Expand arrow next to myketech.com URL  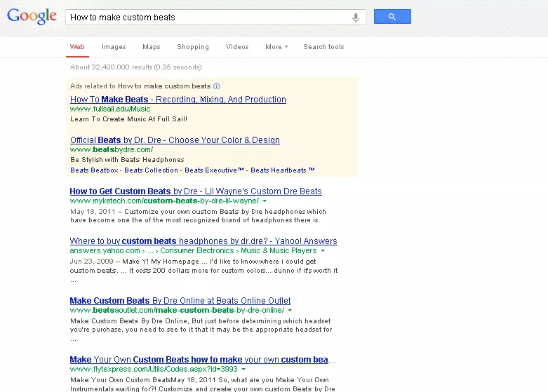[265, 201]
